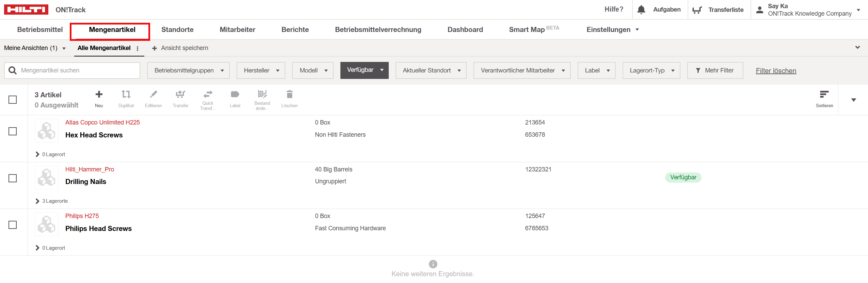Image resolution: width=868 pixels, height=283 pixels.
Task: Click the Neu plus icon
Action: point(99,95)
